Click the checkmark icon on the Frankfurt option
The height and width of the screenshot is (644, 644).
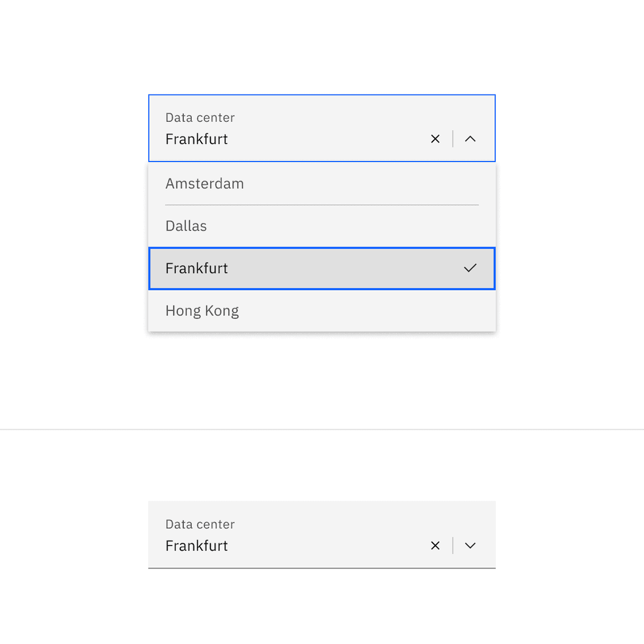(x=470, y=268)
